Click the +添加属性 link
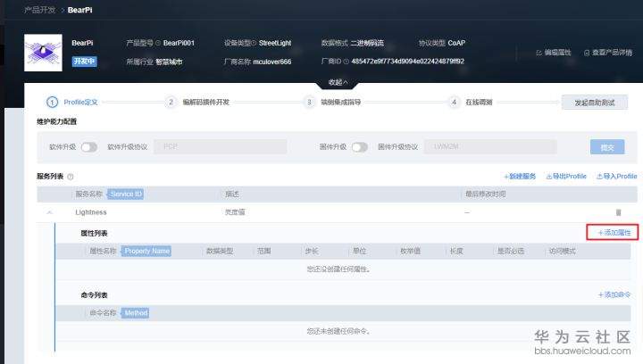The image size is (643, 364). [x=614, y=233]
